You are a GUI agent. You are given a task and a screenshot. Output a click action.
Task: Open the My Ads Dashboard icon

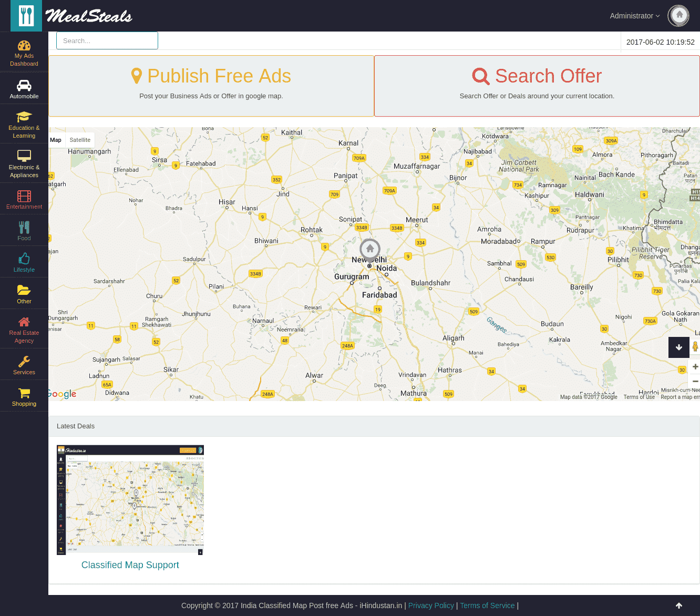[24, 46]
